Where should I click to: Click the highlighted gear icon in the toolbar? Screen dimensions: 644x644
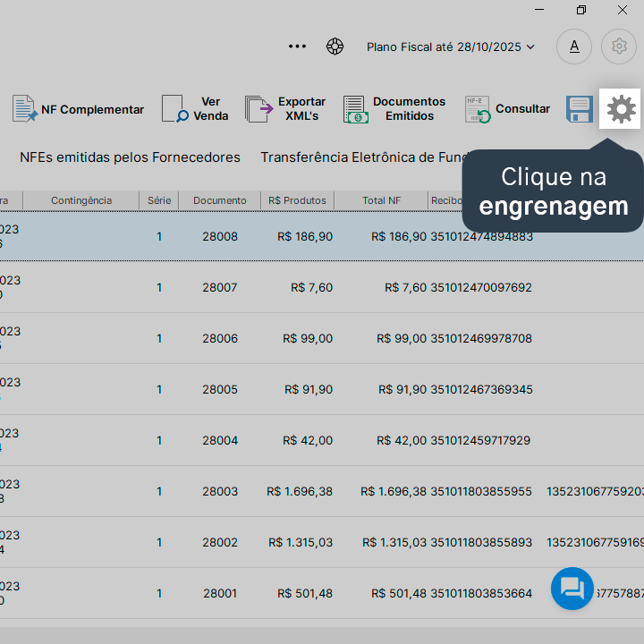coord(621,109)
